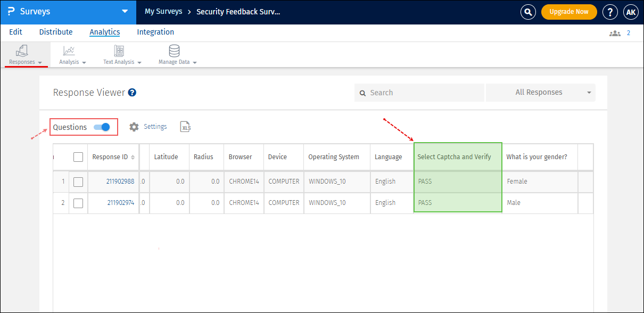
Task: Open the Text Analysis icon
Action: [x=119, y=51]
